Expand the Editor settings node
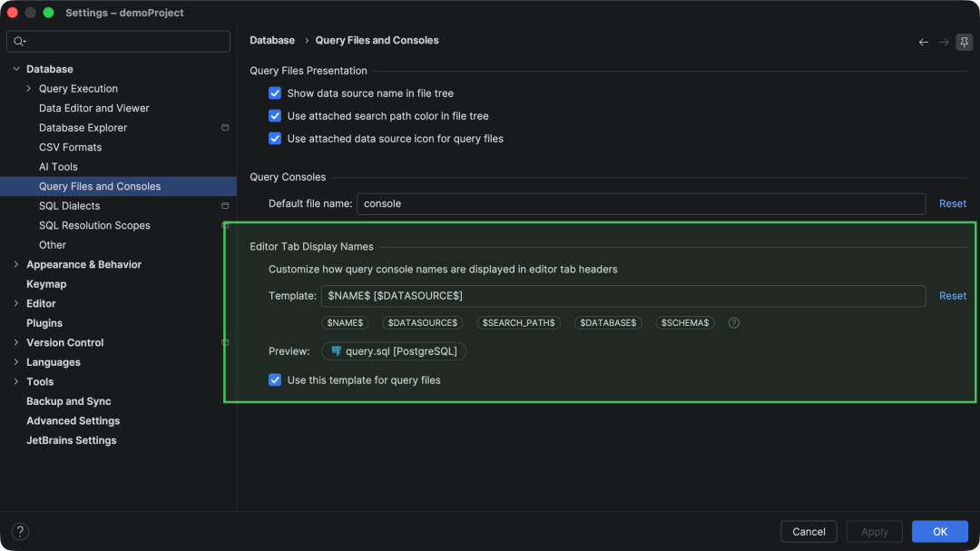 coord(16,303)
